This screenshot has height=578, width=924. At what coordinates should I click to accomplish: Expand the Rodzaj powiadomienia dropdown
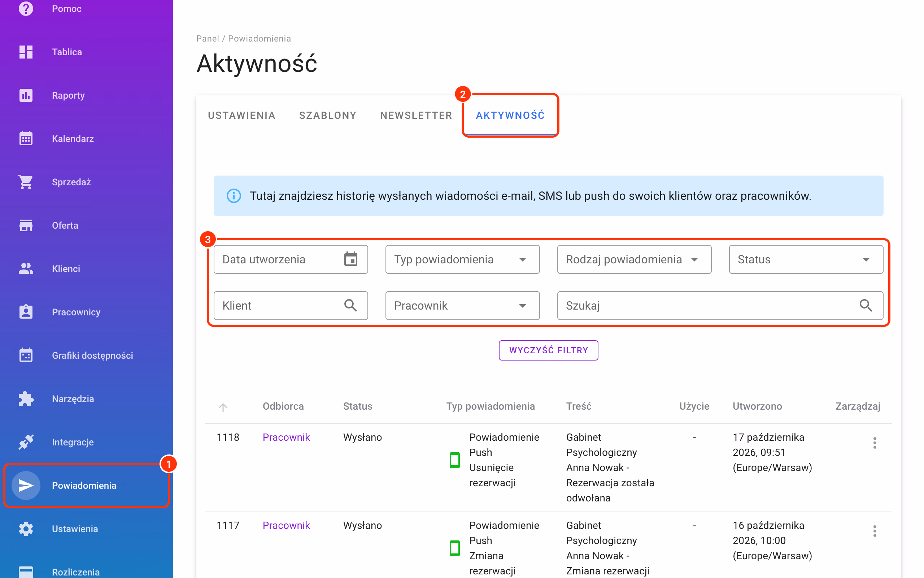(634, 259)
